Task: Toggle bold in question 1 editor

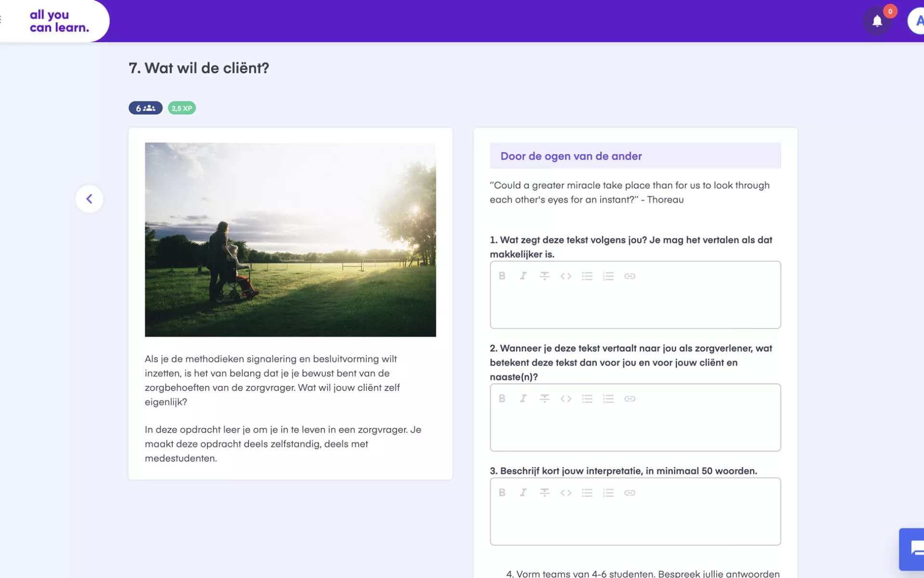Action: click(502, 276)
